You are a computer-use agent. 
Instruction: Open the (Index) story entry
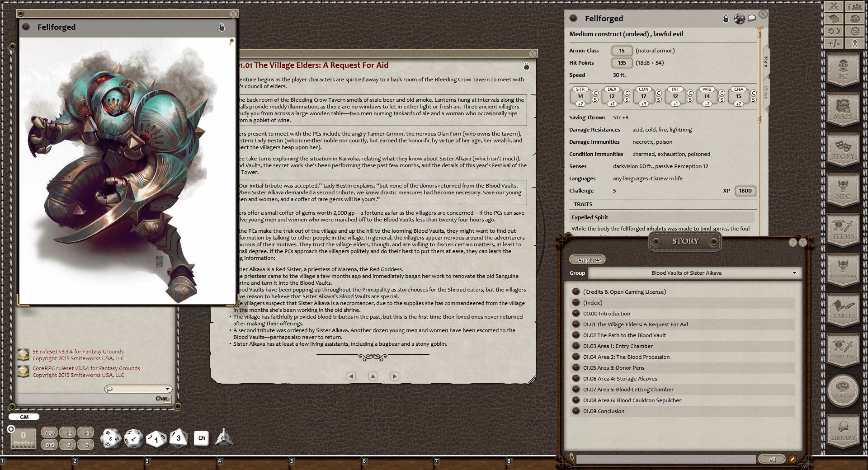(593, 303)
